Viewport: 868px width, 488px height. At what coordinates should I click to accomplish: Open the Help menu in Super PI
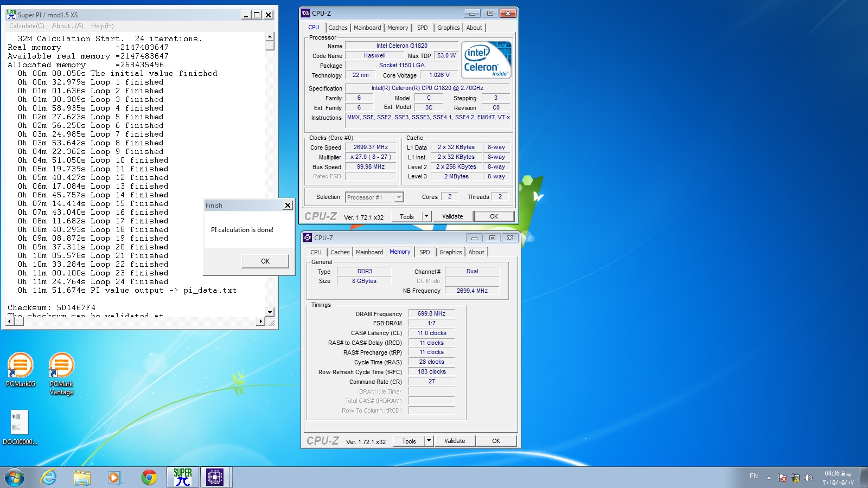coord(103,26)
